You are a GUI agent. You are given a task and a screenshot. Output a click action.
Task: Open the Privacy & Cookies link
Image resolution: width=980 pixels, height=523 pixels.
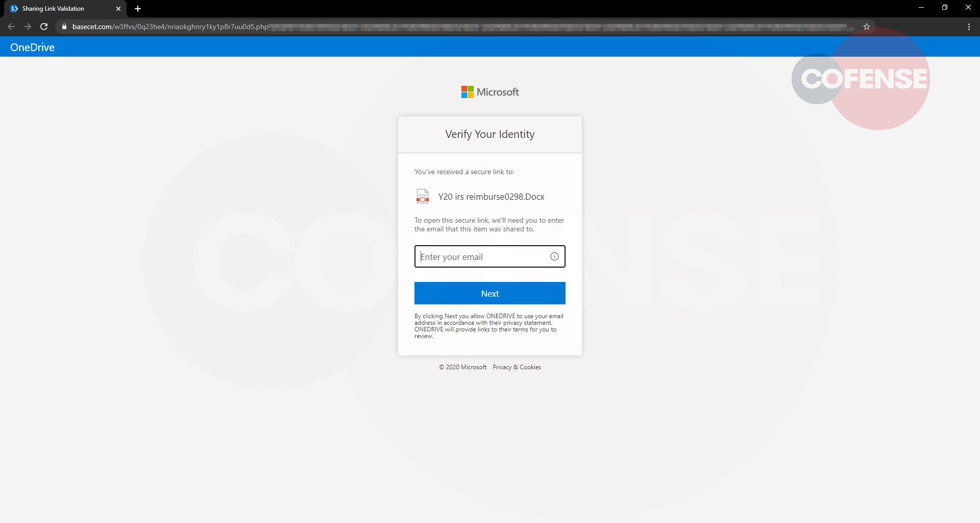coord(517,367)
